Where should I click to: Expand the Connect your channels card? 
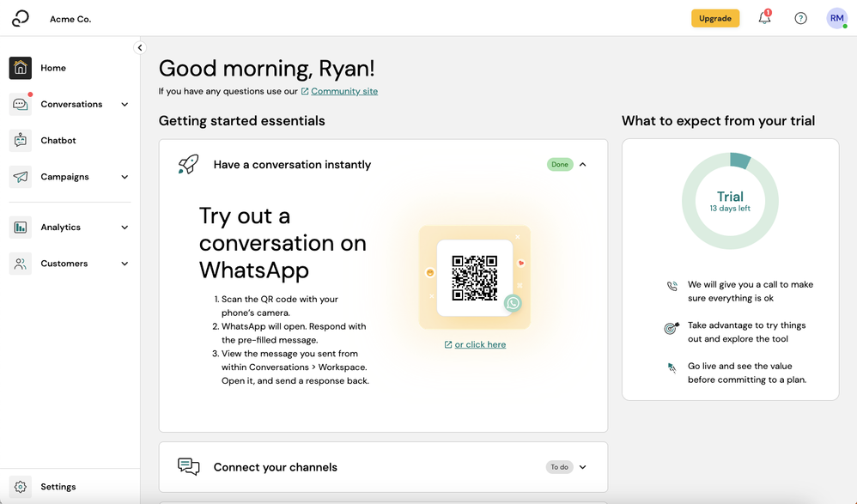click(x=582, y=467)
